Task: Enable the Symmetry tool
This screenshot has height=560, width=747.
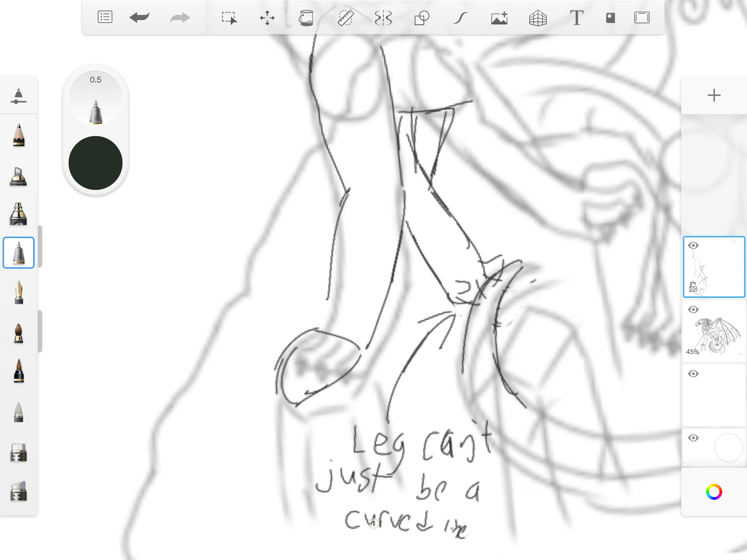Action: 383,17
